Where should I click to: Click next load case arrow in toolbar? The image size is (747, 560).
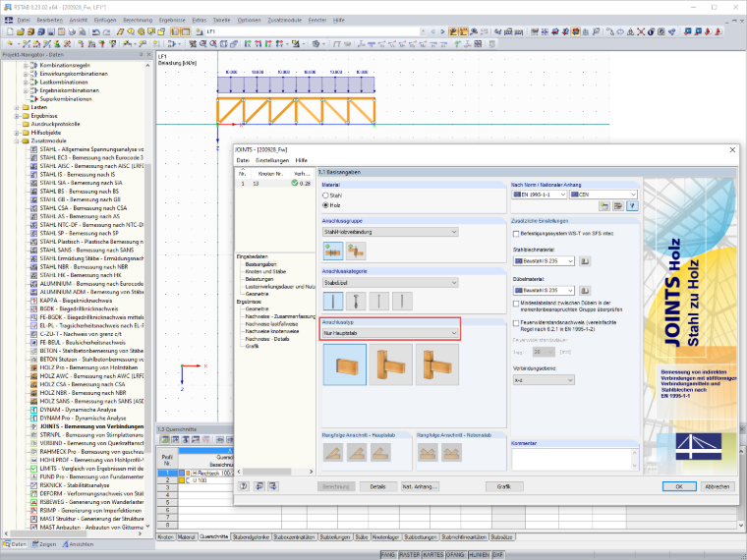pos(442,31)
